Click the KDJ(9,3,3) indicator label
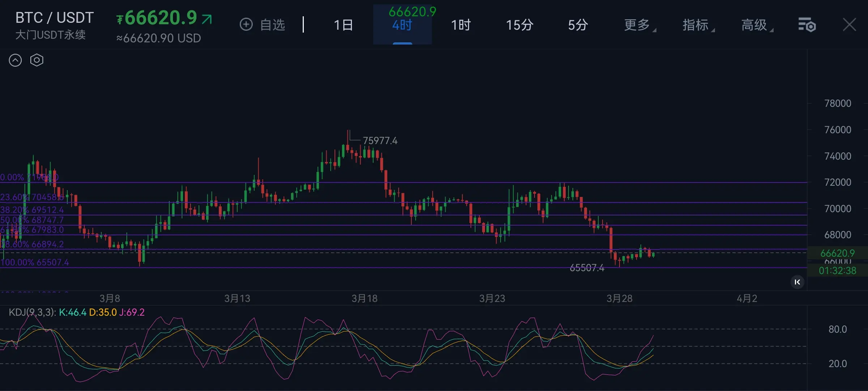The width and height of the screenshot is (868, 391). coord(32,312)
